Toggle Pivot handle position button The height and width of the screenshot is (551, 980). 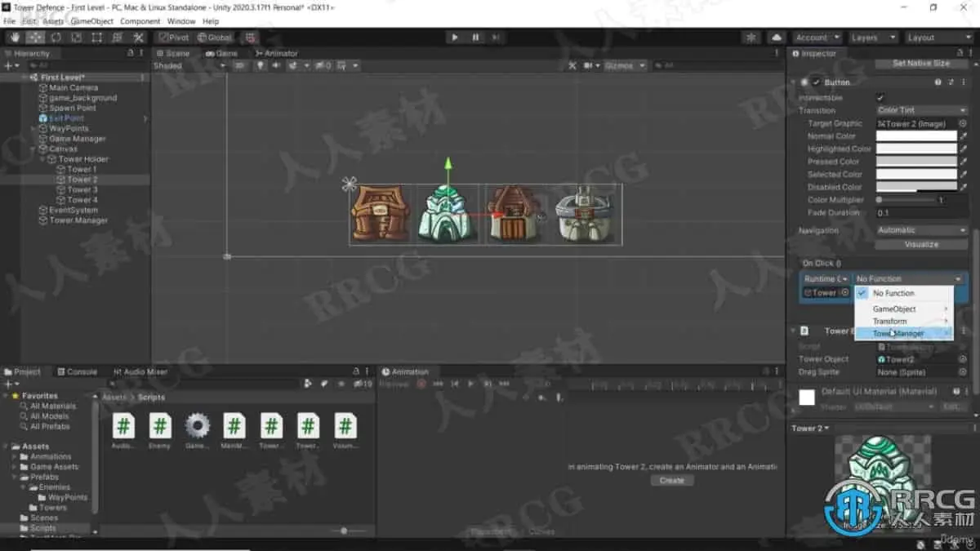[174, 37]
